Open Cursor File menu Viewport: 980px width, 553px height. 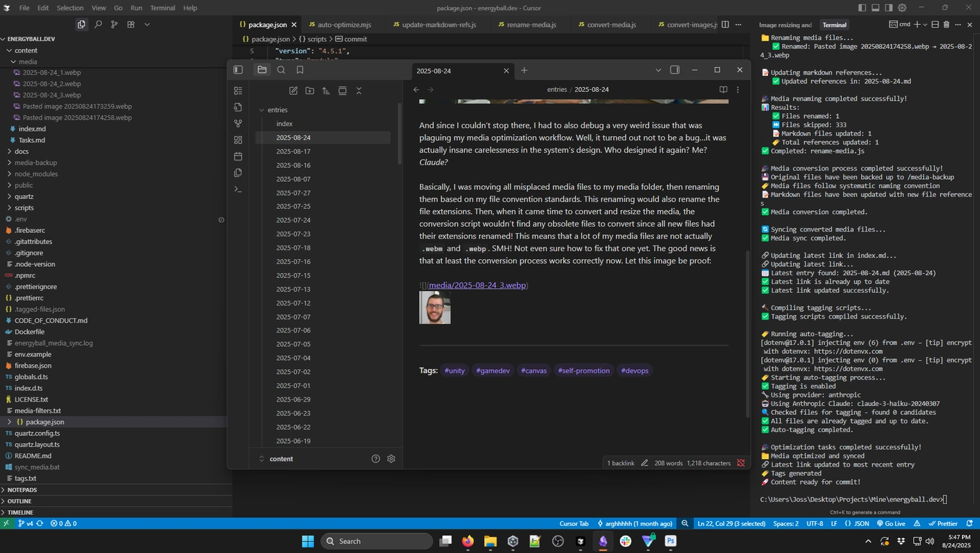[x=24, y=8]
